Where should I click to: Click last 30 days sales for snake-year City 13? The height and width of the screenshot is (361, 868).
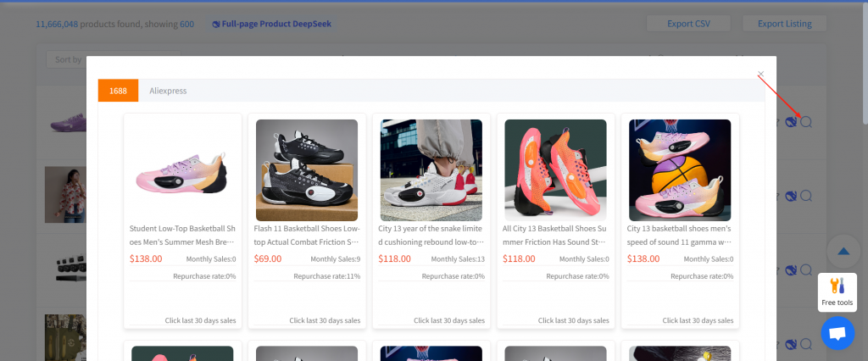[449, 320]
